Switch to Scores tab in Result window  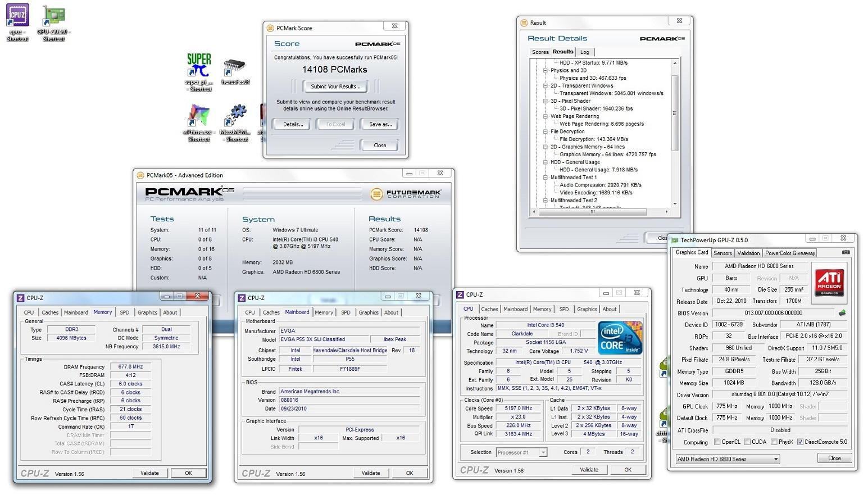coord(540,52)
